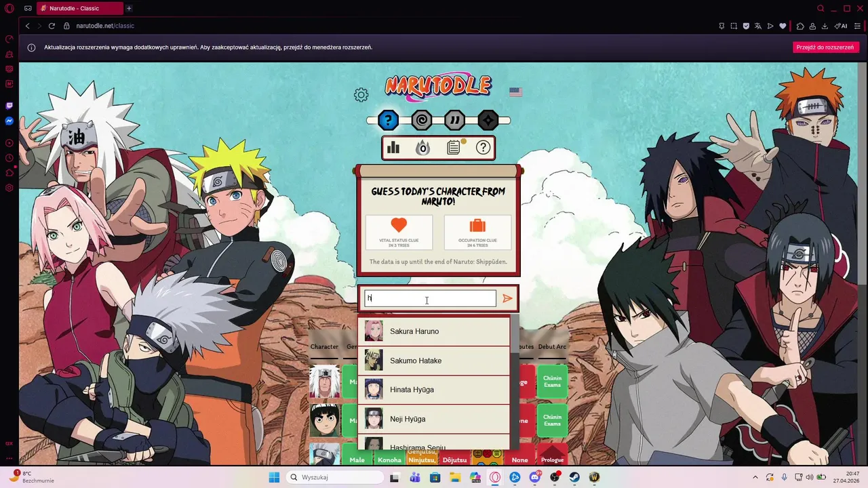Click Jiraiya's Chūnin Exams debut arc tile
The height and width of the screenshot is (488, 868).
pyautogui.click(x=552, y=382)
